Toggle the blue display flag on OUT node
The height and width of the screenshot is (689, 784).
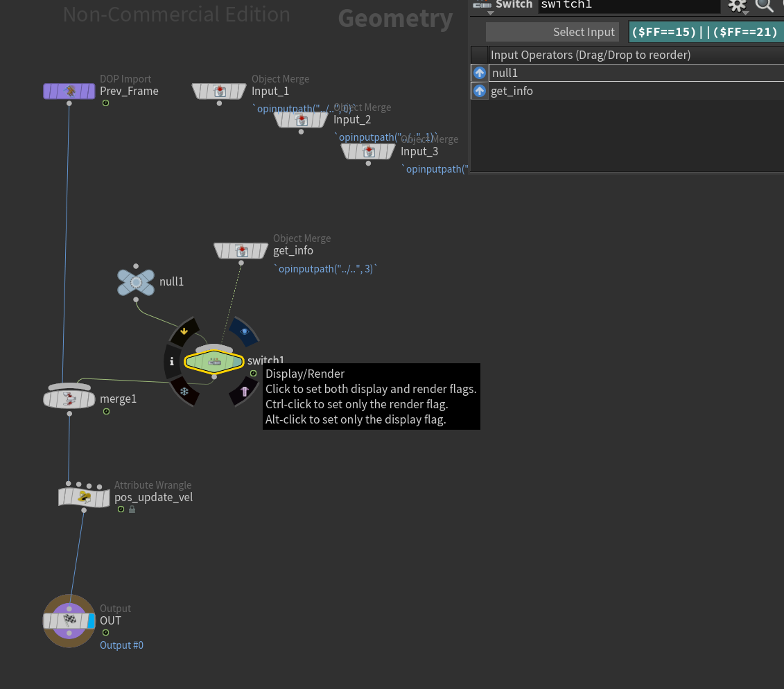(x=92, y=621)
